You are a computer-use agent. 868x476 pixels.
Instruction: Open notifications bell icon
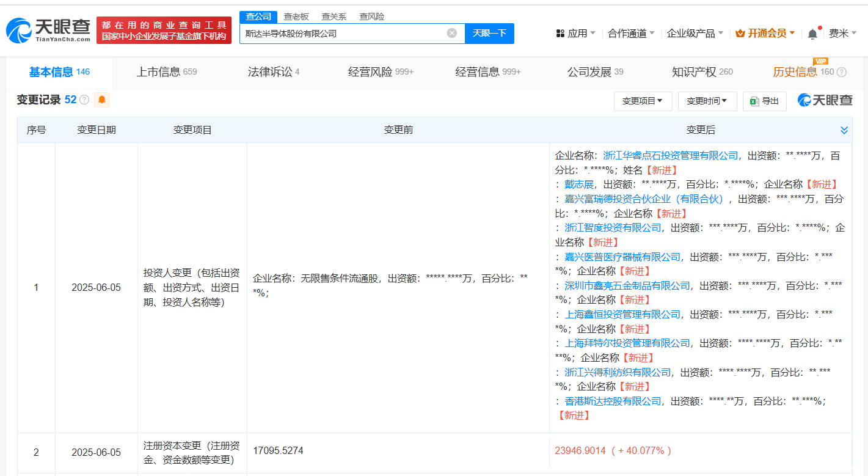pos(812,34)
